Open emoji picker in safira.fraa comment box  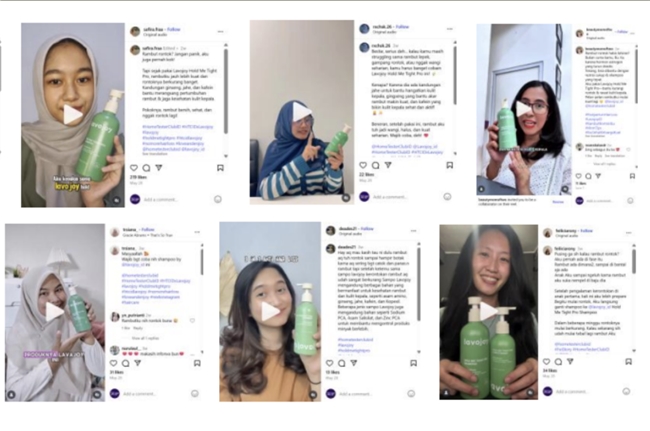pos(218,199)
